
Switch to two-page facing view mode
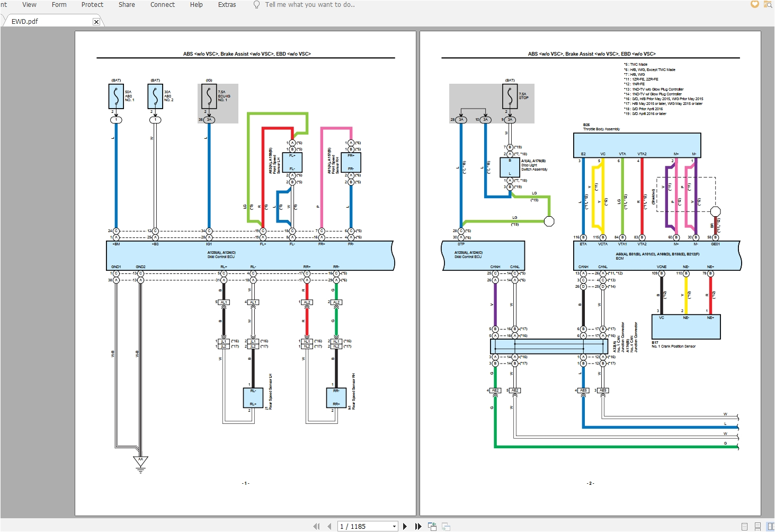771,526
